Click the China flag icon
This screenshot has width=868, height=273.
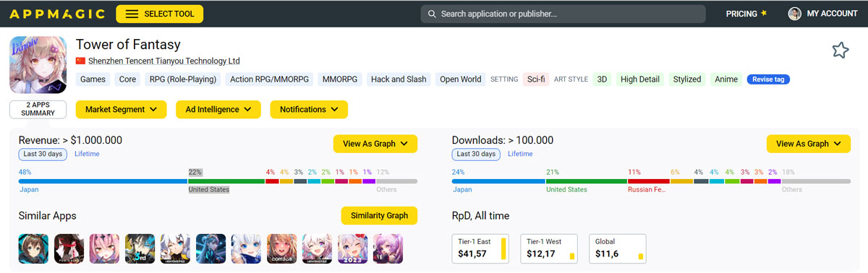click(x=80, y=61)
